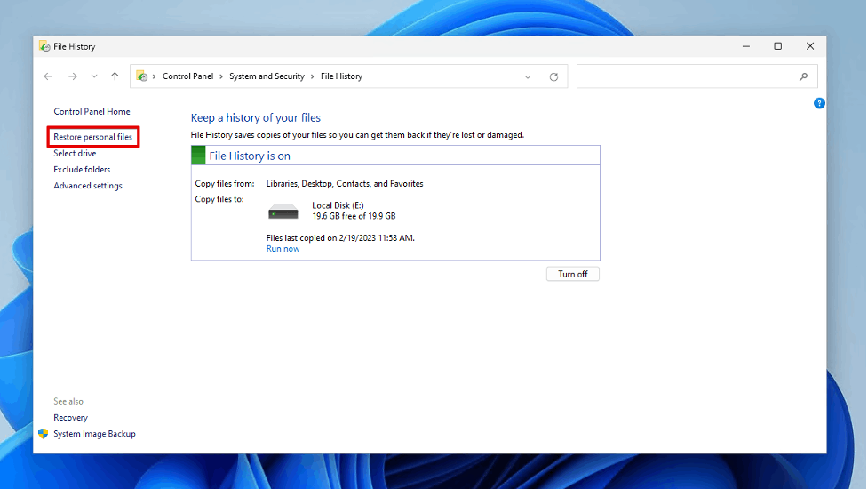Click the Run now link
The height and width of the screenshot is (489, 868).
[283, 249]
